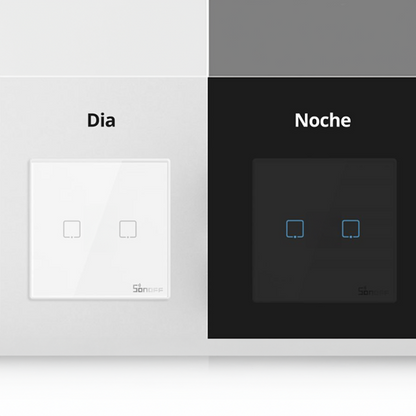Click the space between the two white switch buttons
The height and width of the screenshot is (416, 416).
(x=100, y=229)
